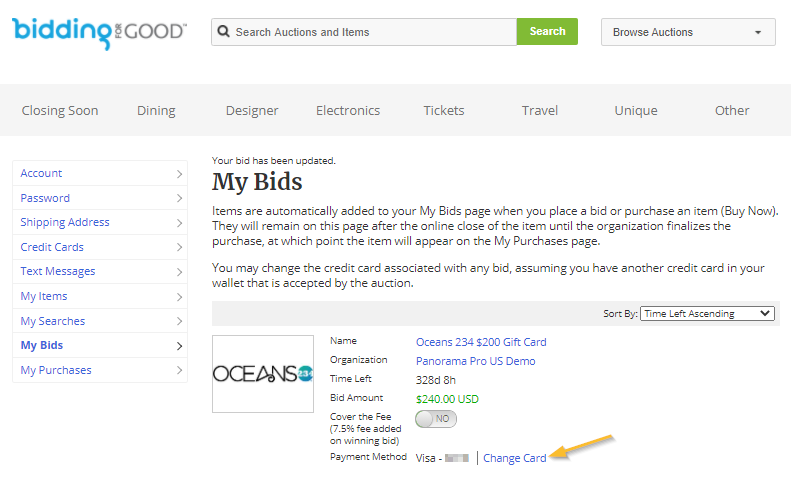
Task: Click the Change Card link
Action: [515, 458]
